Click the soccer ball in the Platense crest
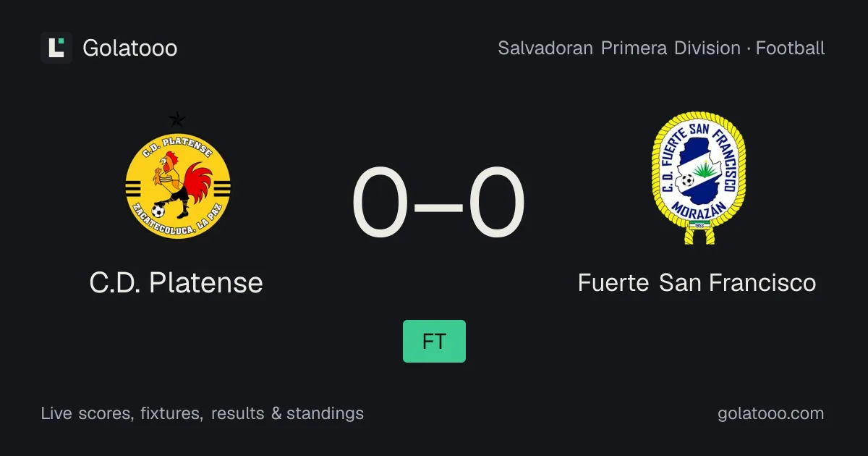Image resolution: width=868 pixels, height=456 pixels. (158, 210)
